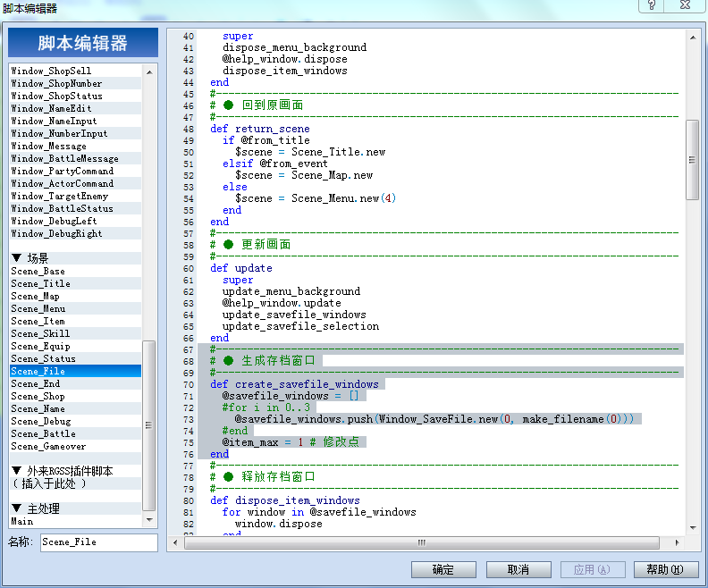The width and height of the screenshot is (708, 588).
Task: Select the highlighted Scene_File script
Action: tap(75, 372)
